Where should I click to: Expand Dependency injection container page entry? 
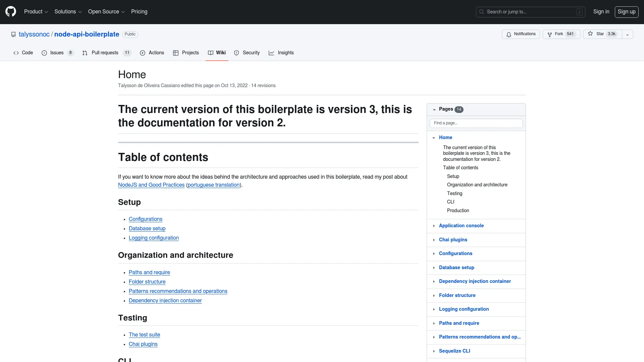pos(434,282)
